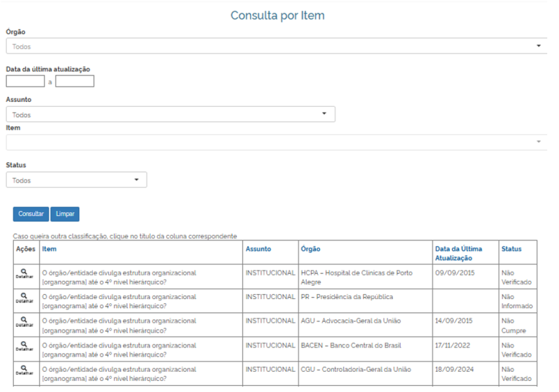Expand the Status dropdown
The width and height of the screenshot is (559, 392).
tap(76, 180)
